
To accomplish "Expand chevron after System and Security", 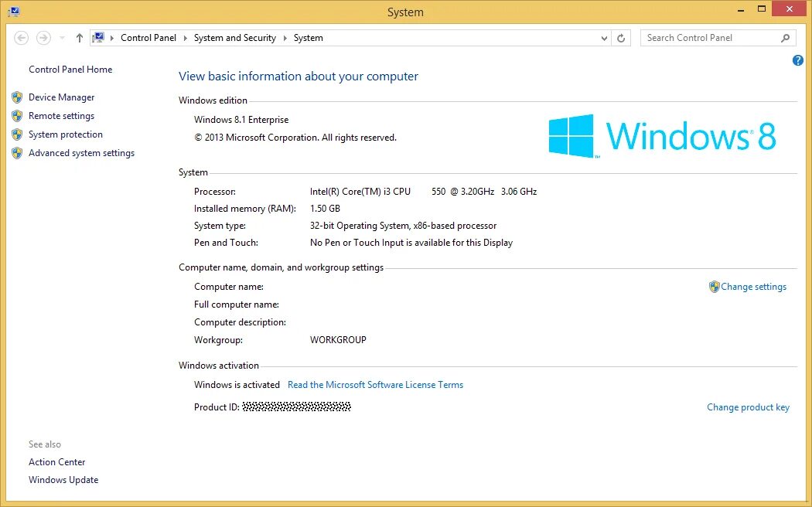I will tap(285, 38).
